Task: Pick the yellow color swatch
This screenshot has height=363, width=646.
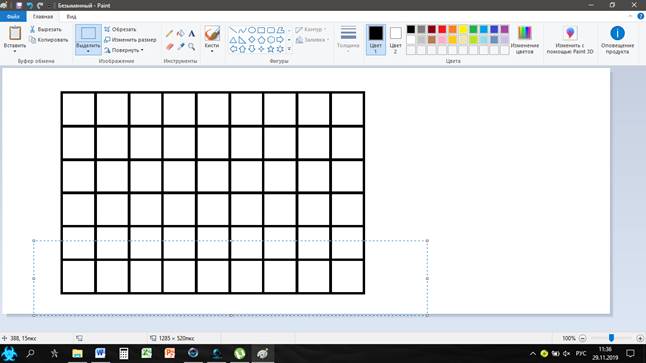Action: click(x=463, y=29)
